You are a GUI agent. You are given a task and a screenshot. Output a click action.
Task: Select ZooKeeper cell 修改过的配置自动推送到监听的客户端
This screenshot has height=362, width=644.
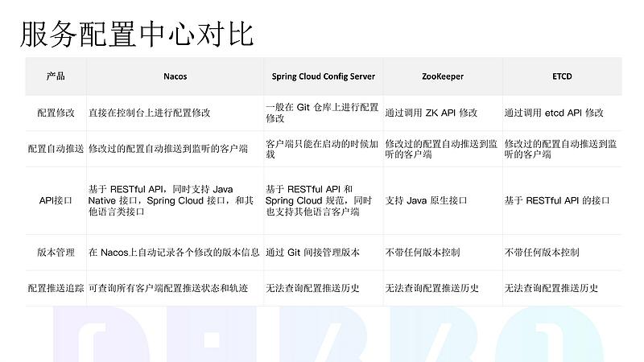441,149
